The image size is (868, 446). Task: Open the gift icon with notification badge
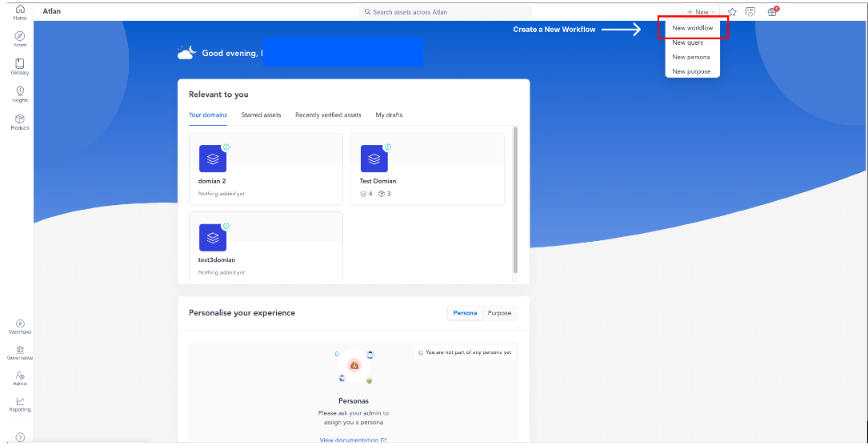tap(772, 12)
